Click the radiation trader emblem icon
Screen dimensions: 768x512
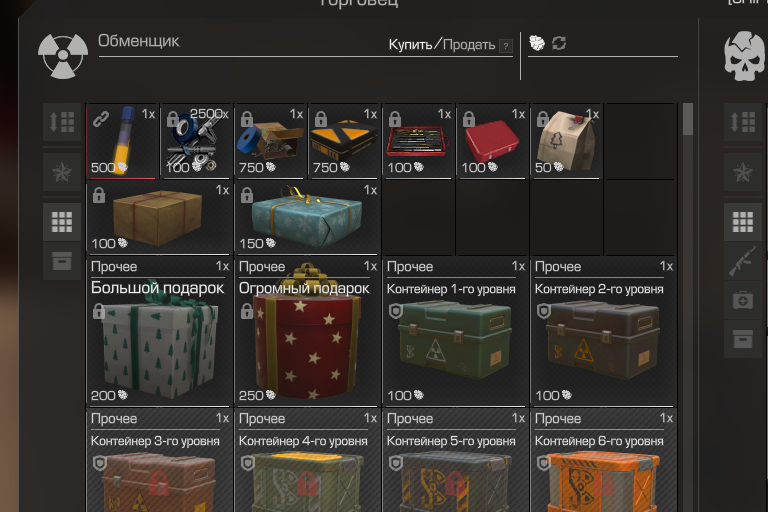63,56
